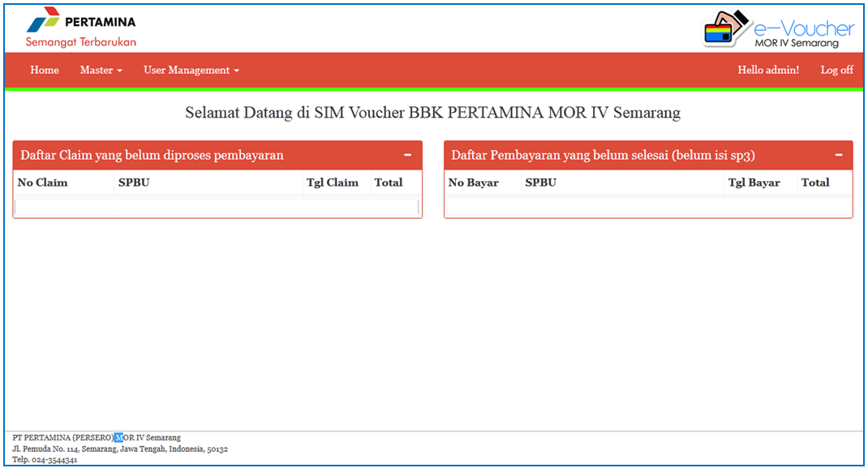This screenshot has height=468, width=868.
Task: Click the Tgl Bayar column header
Action: click(x=754, y=182)
